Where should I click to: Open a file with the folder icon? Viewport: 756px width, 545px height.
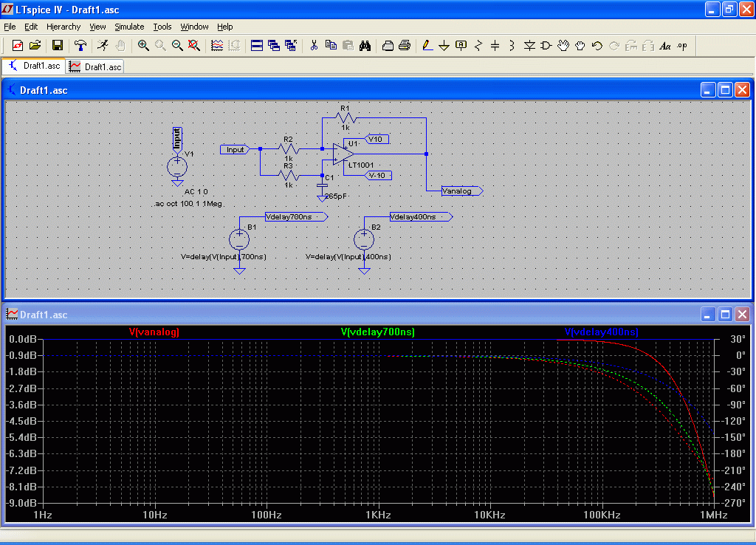[x=35, y=45]
